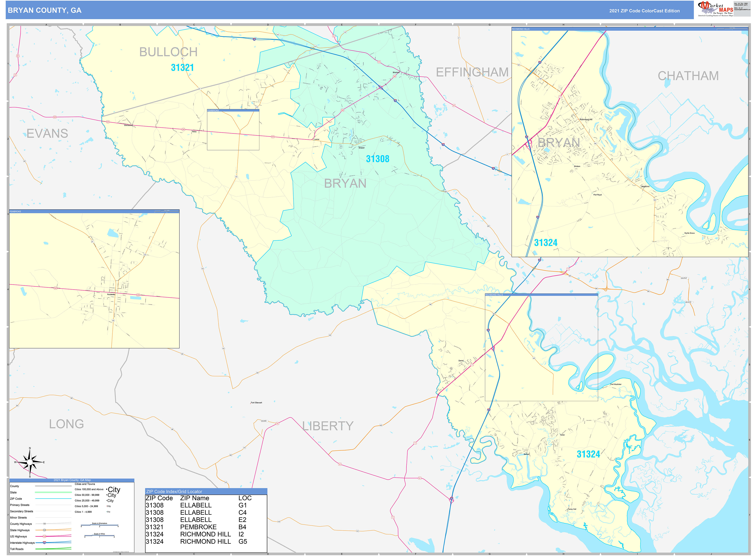Click the Daniel place label

click(x=461, y=361)
